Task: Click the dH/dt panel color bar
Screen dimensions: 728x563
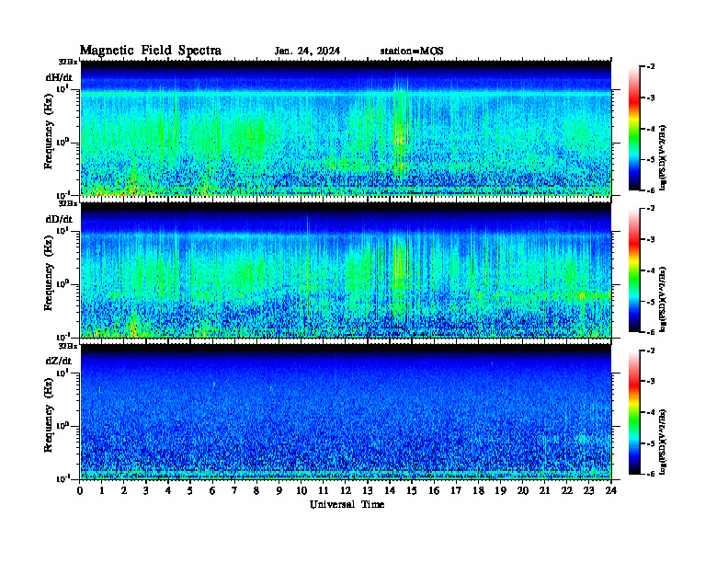Action: 633,129
